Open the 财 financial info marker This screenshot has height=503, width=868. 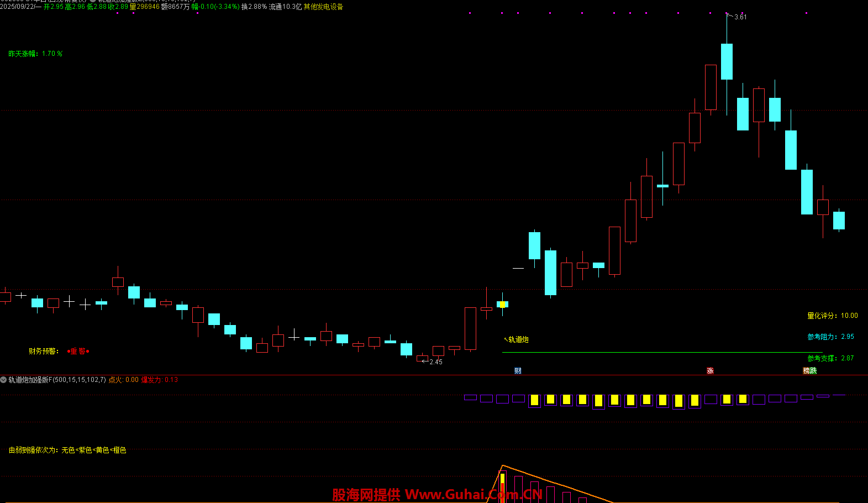(x=518, y=371)
